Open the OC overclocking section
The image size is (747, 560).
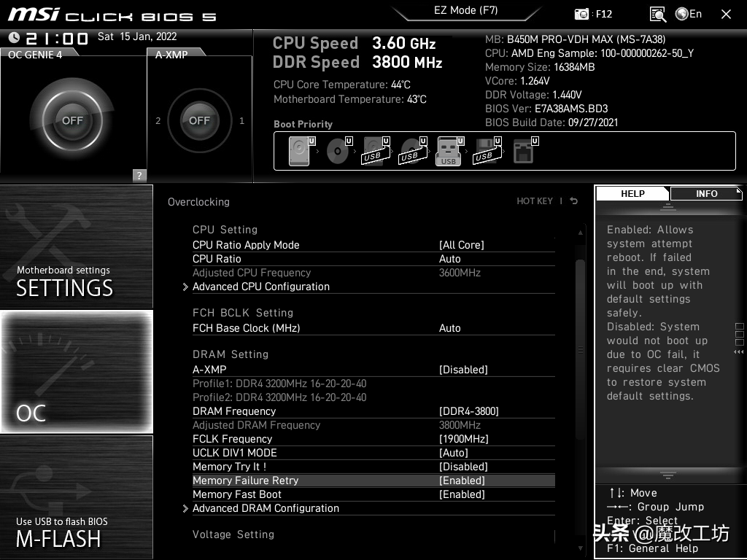(x=76, y=371)
